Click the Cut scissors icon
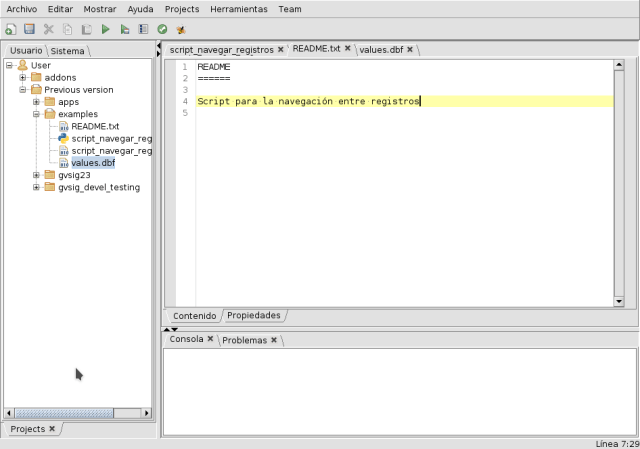The width and height of the screenshot is (640, 449). (x=48, y=29)
